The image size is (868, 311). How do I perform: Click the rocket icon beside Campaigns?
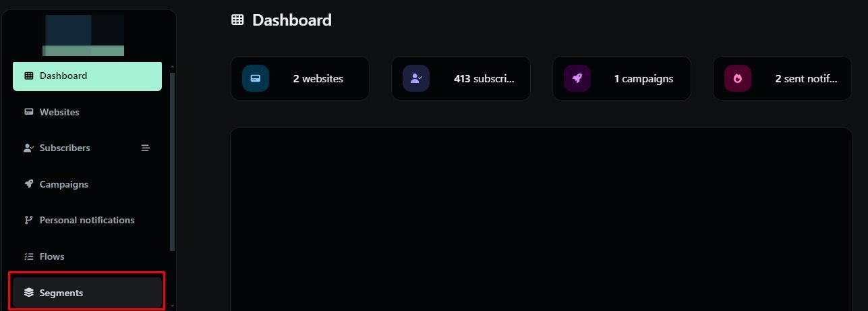[x=28, y=183]
